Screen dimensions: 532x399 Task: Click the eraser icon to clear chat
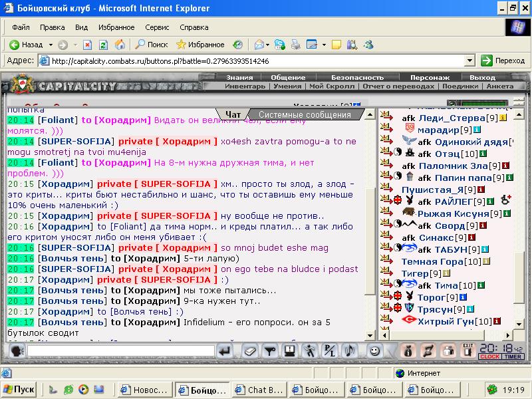tap(250, 351)
